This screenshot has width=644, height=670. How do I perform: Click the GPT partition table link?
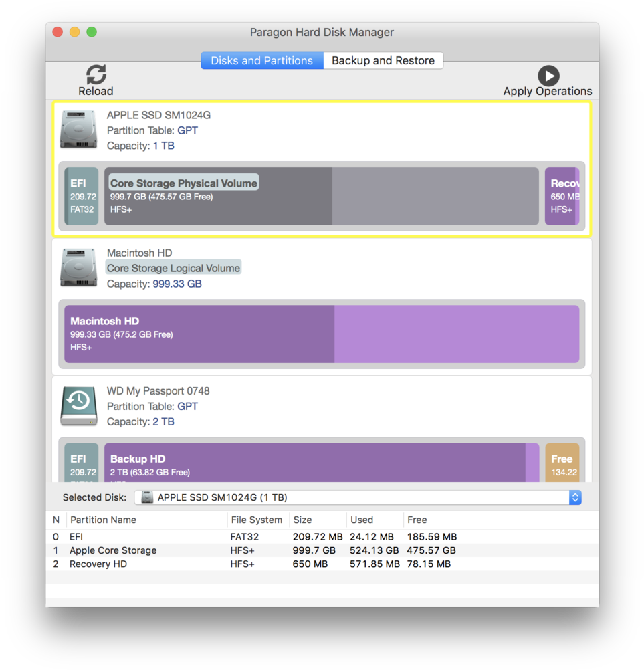[188, 130]
